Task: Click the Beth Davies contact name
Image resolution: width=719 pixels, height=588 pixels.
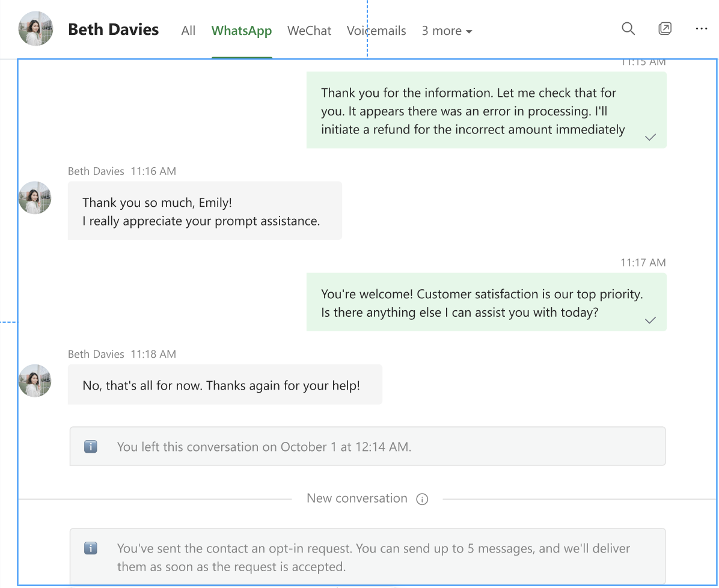Action: (113, 29)
